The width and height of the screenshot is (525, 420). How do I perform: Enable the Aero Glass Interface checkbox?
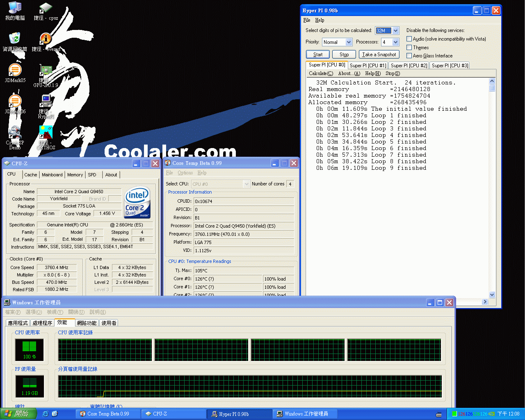[409, 56]
